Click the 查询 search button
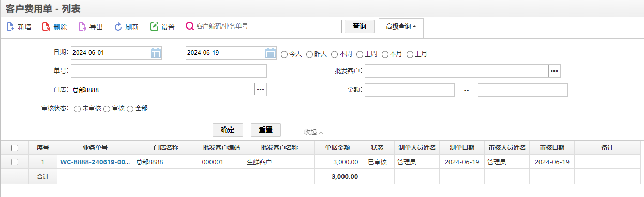The width and height of the screenshot is (644, 197). pyautogui.click(x=360, y=26)
